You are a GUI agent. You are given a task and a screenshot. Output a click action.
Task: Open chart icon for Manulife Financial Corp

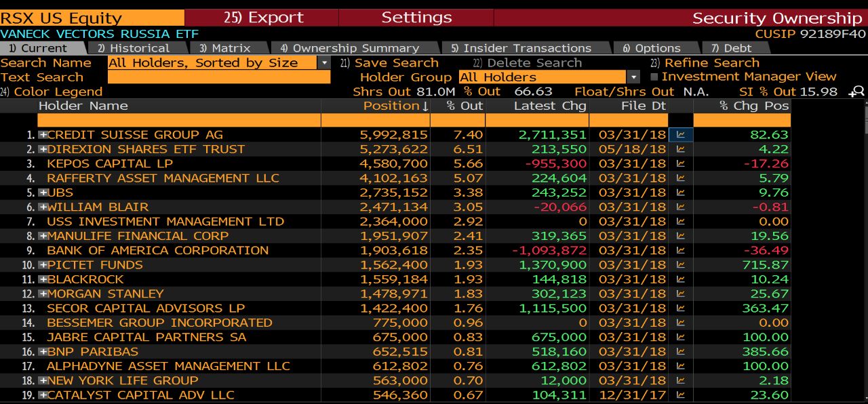[x=680, y=236]
